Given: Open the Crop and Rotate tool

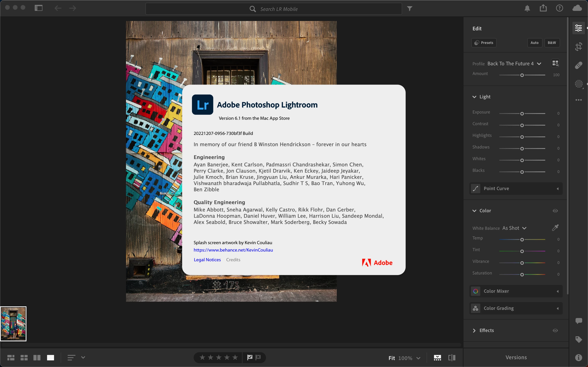Looking at the screenshot, I should tap(578, 46).
